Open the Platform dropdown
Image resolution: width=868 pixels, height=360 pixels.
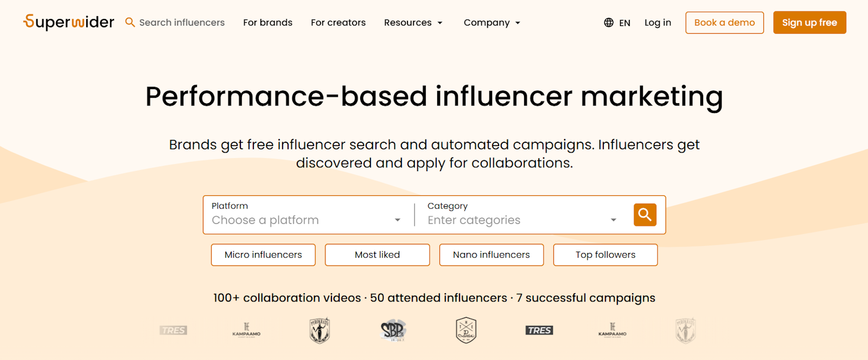pos(307,220)
